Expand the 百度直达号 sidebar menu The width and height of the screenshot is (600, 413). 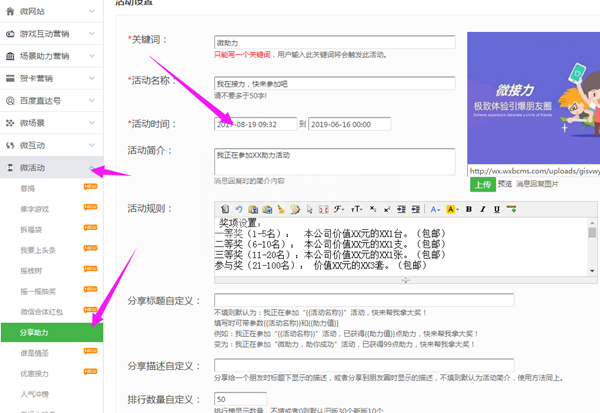tap(92, 101)
